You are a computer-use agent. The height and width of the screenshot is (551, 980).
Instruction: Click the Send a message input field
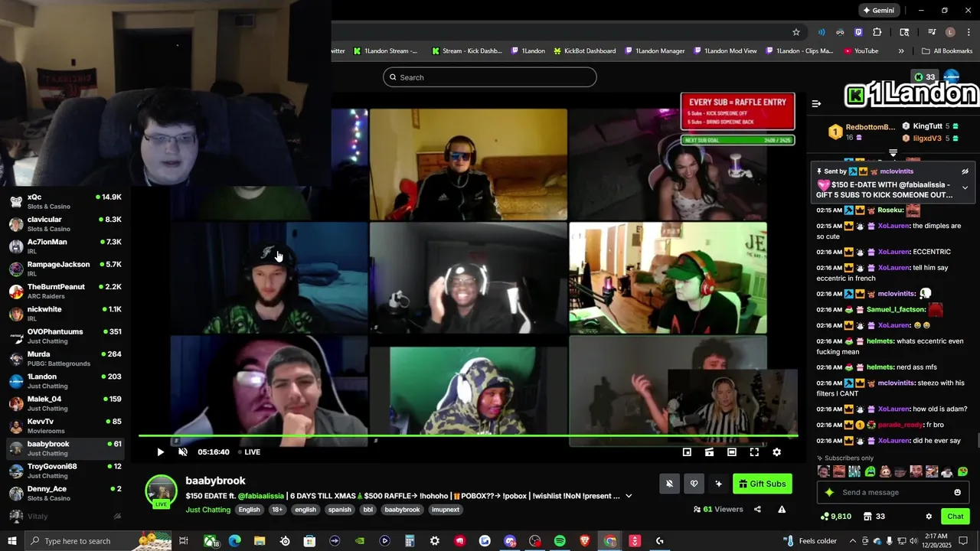tap(894, 493)
